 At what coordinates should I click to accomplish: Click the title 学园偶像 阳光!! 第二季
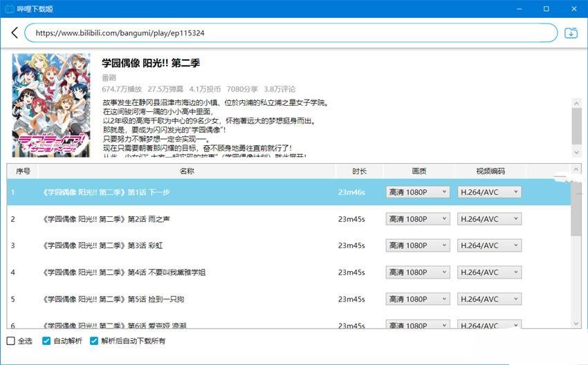click(x=151, y=63)
